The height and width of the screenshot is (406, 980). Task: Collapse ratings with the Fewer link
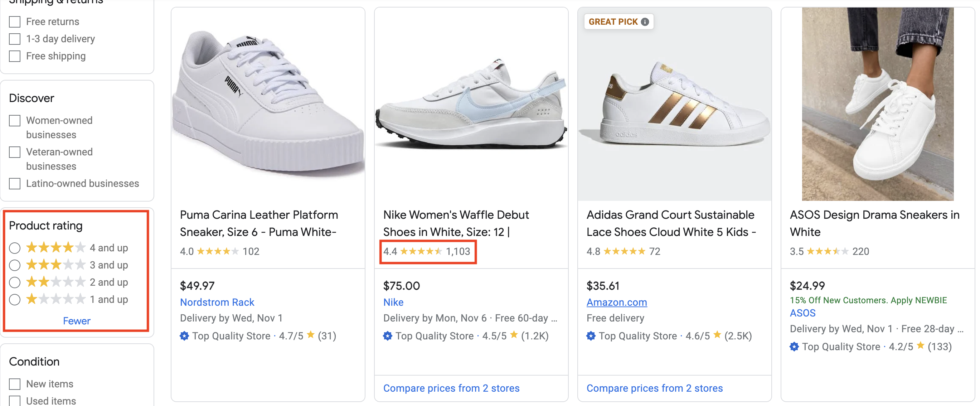tap(77, 321)
